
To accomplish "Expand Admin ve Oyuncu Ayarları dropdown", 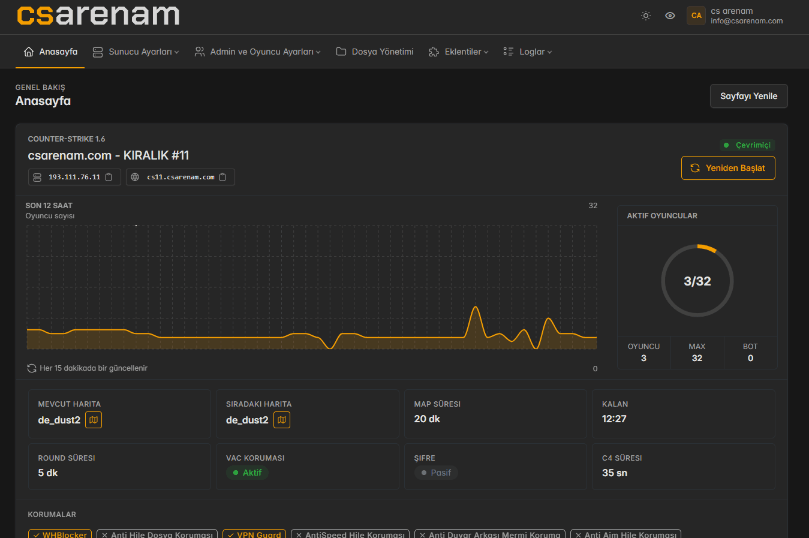I will (x=257, y=52).
